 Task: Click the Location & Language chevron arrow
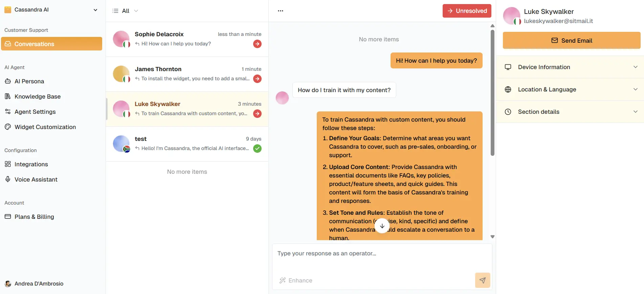pyautogui.click(x=636, y=89)
